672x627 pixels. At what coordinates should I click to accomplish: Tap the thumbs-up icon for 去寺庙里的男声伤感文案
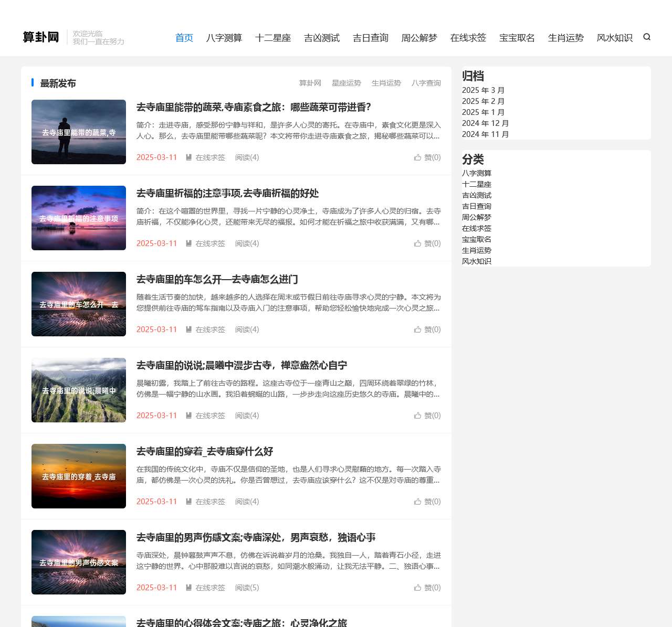[418, 588]
